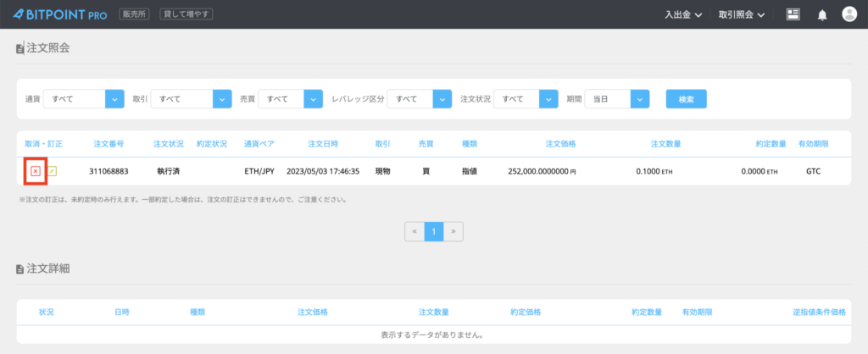This screenshot has height=354, width=868.
Task: Click the 逆指値条件価格 column header in details
Action: click(x=820, y=312)
